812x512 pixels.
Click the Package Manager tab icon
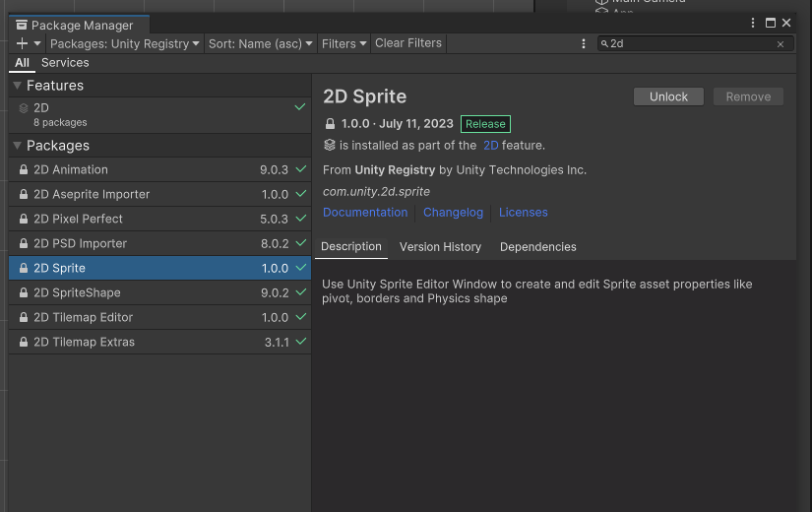coord(22,25)
